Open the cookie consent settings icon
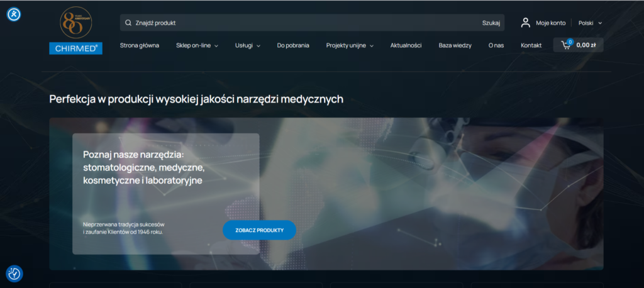Image resolution: width=644 pixels, height=288 pixels. 14,274
